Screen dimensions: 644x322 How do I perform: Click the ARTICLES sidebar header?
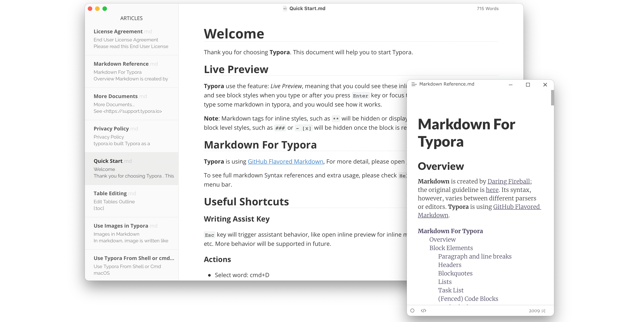pos(131,18)
